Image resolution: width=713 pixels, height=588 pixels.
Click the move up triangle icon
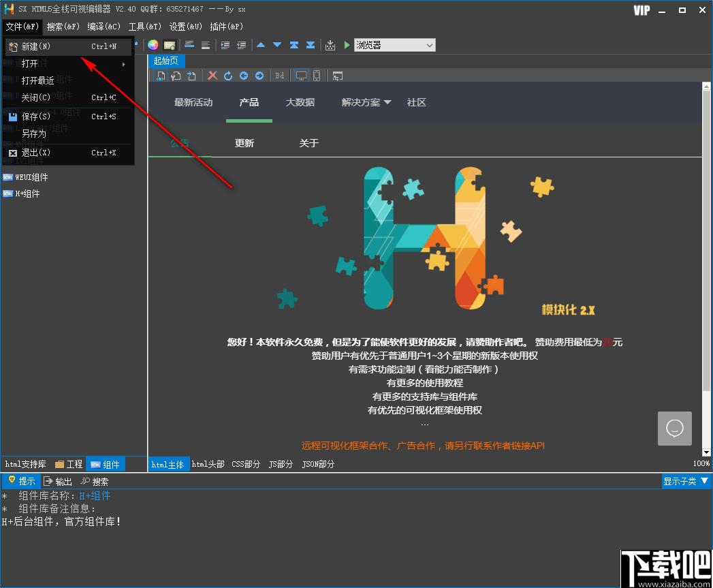261,44
